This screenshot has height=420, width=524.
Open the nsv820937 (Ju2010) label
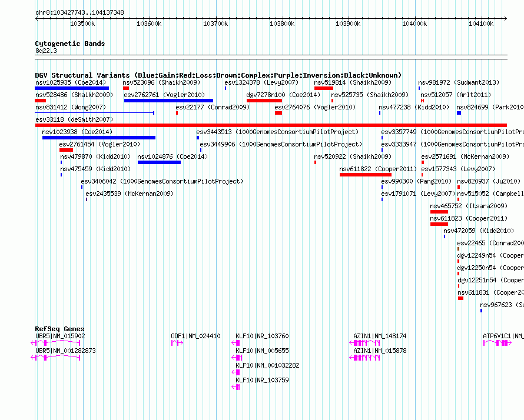click(x=489, y=181)
